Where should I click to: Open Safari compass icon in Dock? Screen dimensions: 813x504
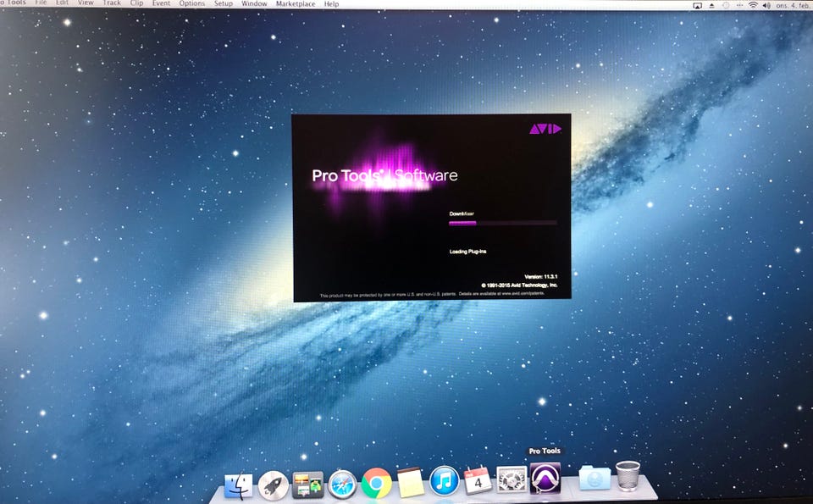[342, 485]
